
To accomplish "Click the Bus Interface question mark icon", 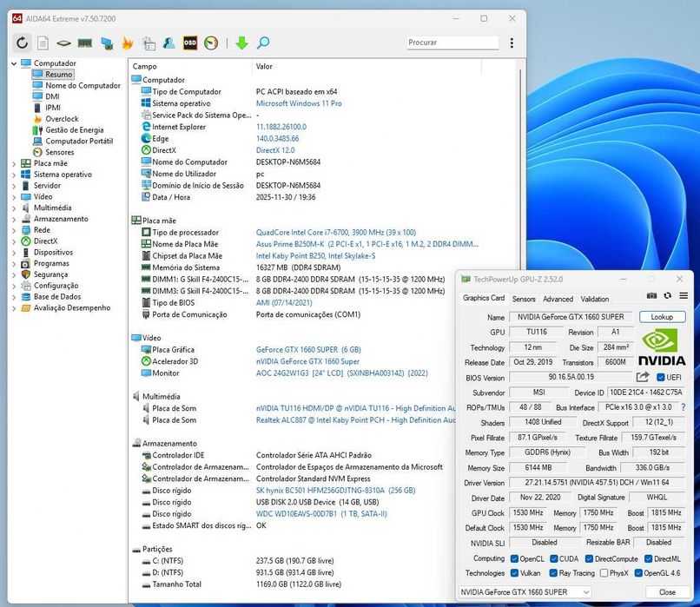I will point(683,407).
